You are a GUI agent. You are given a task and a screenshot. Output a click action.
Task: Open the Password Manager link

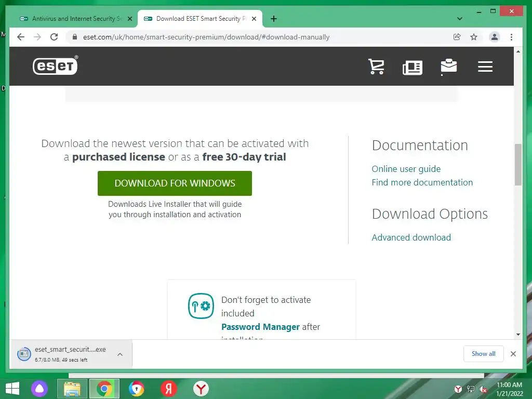pos(260,327)
